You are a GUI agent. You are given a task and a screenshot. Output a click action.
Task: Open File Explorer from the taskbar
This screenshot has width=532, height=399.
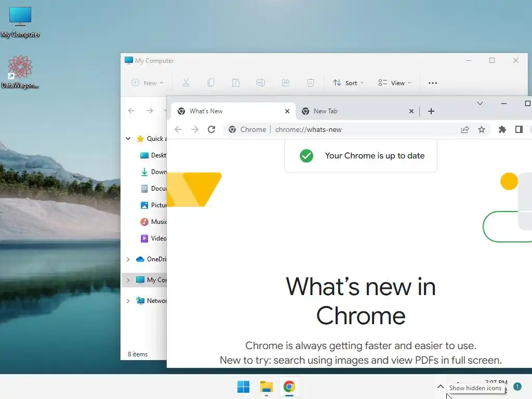[x=267, y=387]
